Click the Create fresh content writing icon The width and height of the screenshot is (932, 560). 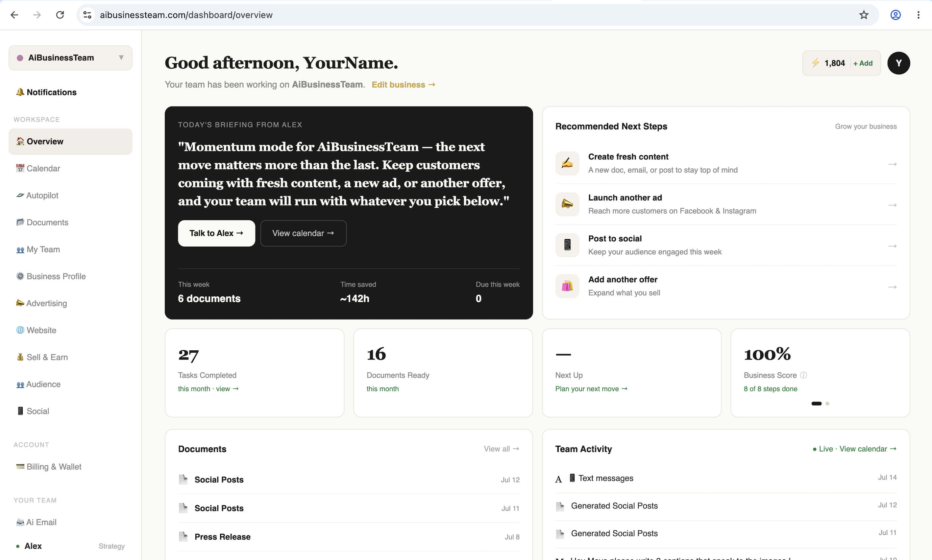567,163
